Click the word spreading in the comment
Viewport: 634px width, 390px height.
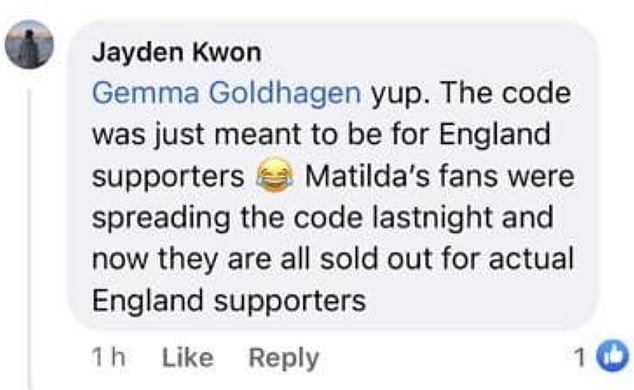(161, 219)
